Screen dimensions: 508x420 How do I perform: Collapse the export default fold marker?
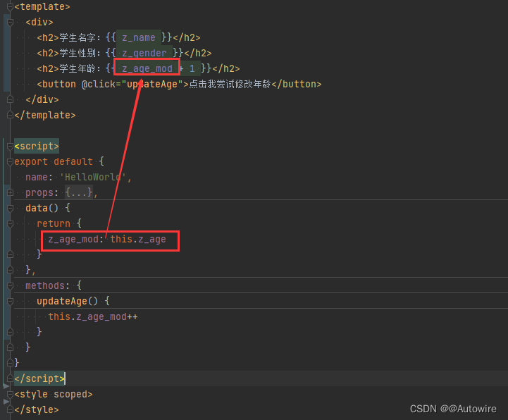click(10, 161)
